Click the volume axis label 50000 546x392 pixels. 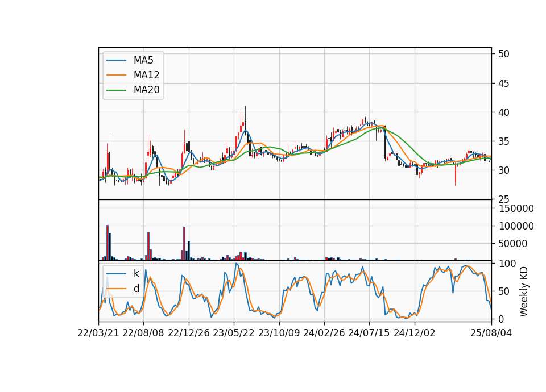513,244
